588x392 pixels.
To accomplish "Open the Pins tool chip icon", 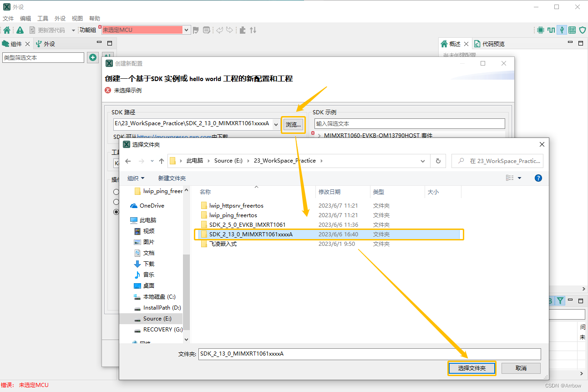I will (x=541, y=30).
